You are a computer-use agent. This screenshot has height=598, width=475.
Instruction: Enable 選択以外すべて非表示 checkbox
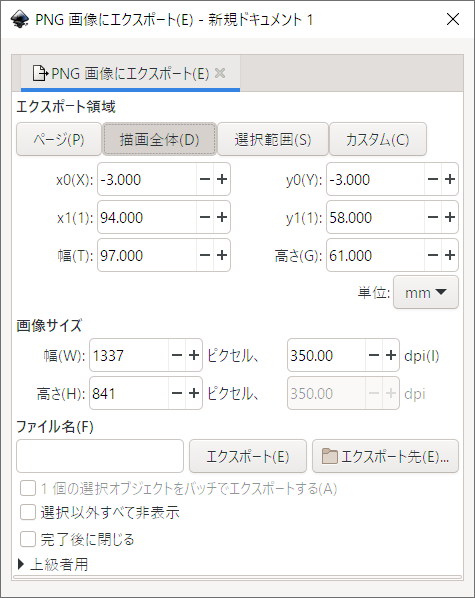[x=28, y=512]
